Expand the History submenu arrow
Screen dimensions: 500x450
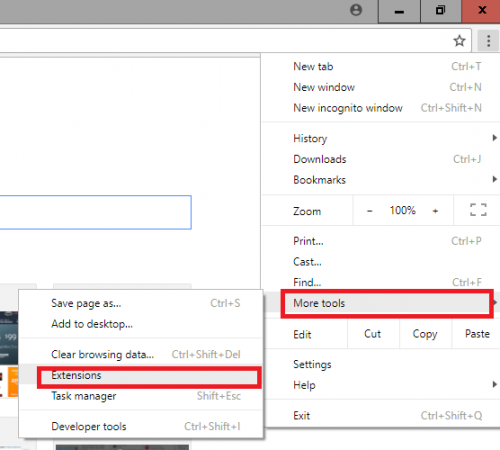click(x=495, y=138)
